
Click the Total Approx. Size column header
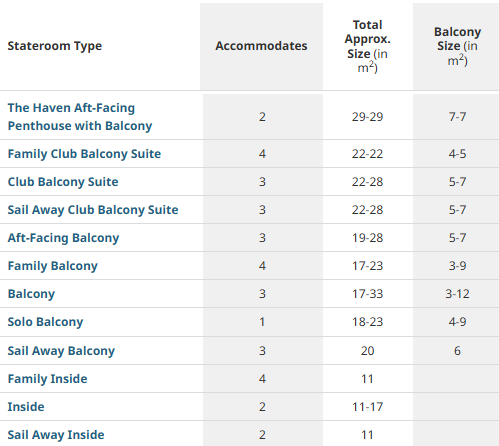[x=368, y=46]
